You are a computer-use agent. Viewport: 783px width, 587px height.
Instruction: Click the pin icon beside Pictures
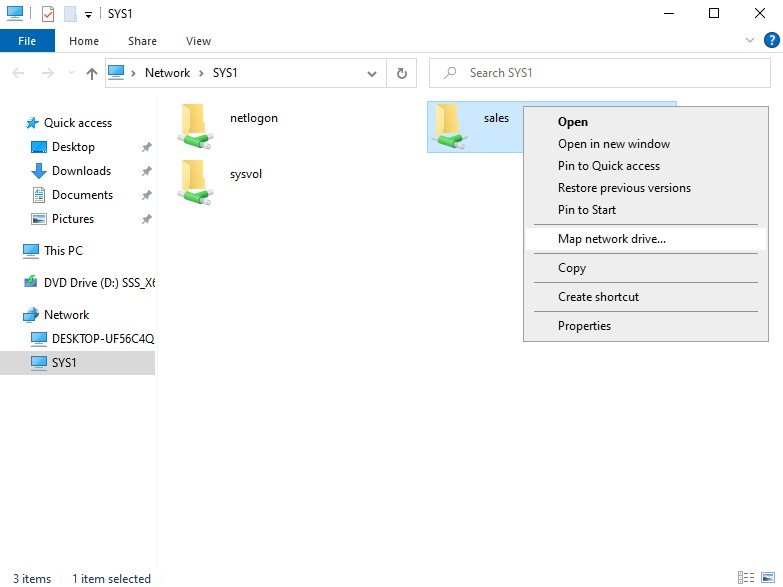click(146, 219)
